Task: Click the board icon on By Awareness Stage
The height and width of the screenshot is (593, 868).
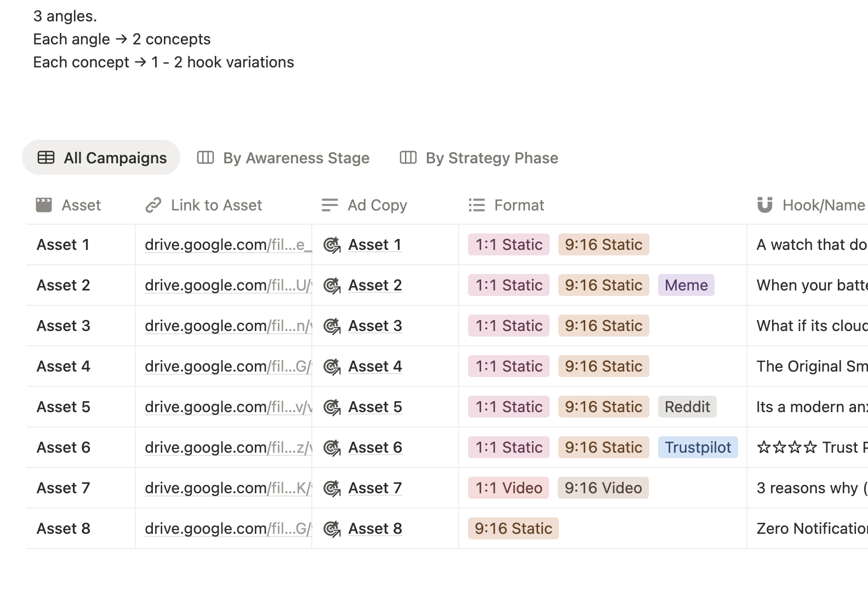Action: [x=205, y=158]
